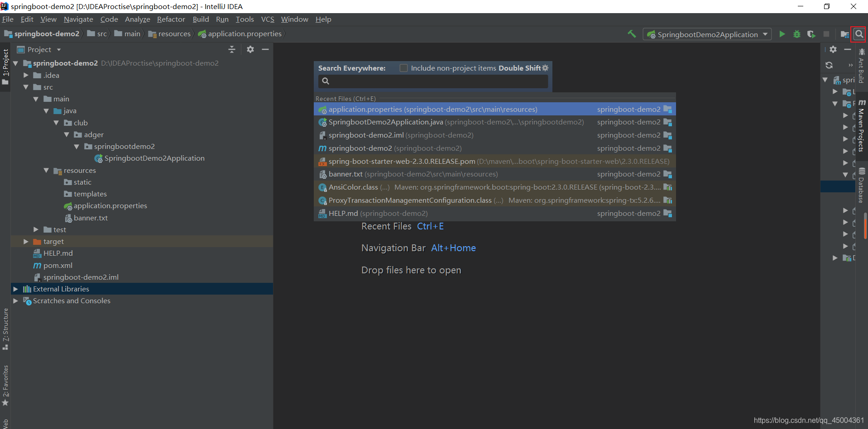Image resolution: width=868 pixels, height=429 pixels.
Task: Click Project panel collapse-all icon
Action: pos(232,49)
